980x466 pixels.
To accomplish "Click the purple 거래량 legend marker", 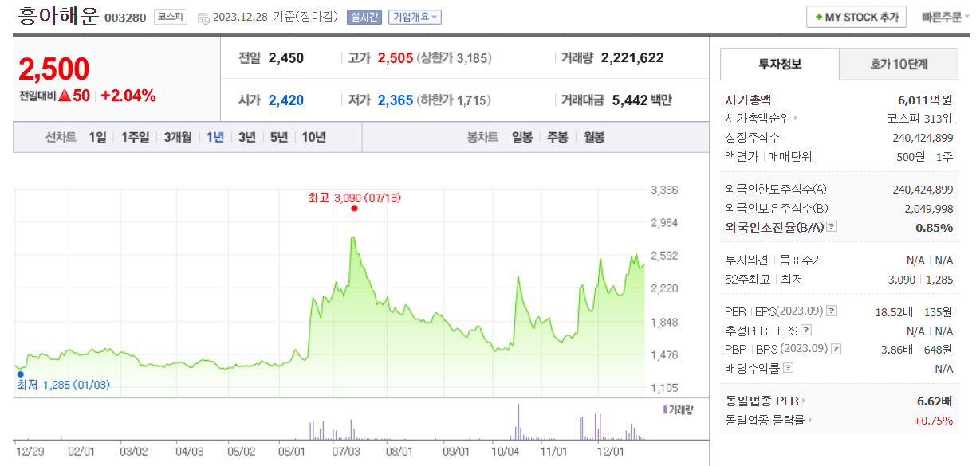I will (665, 409).
